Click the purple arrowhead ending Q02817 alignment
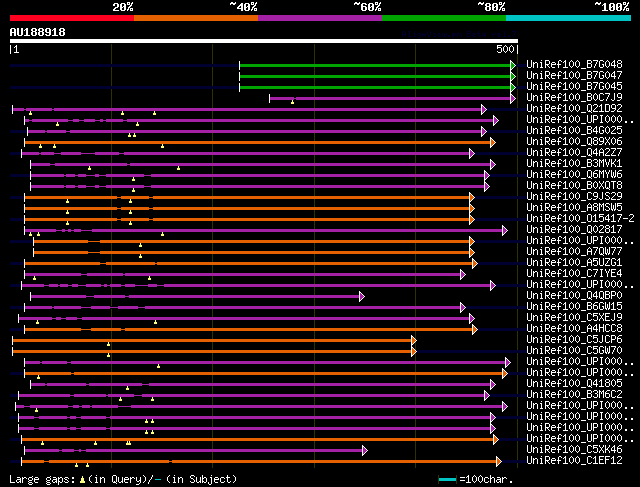The height and width of the screenshot is (487, 640). tap(504, 231)
